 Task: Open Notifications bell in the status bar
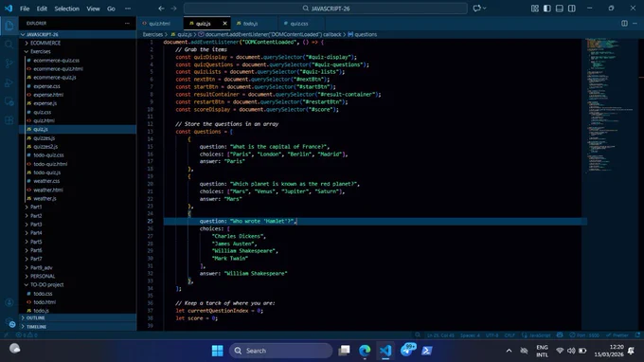pos(637,335)
